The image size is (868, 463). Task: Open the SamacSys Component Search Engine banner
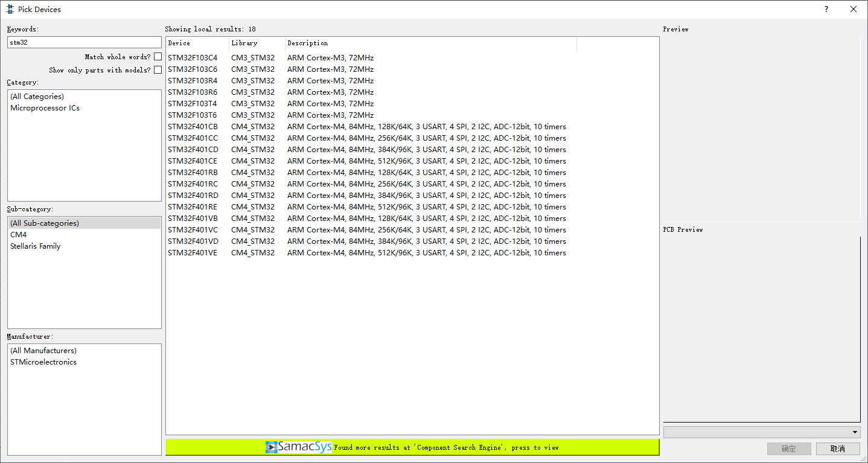[412, 447]
